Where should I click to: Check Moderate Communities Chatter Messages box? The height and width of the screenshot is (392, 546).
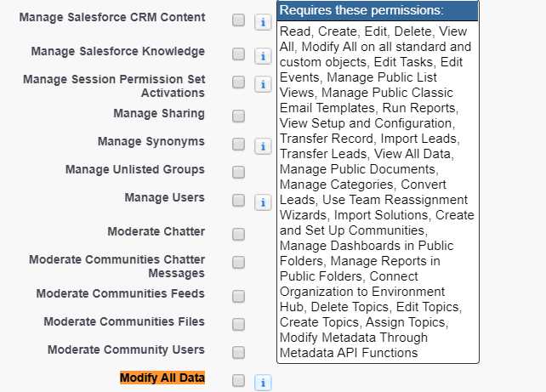238,263
